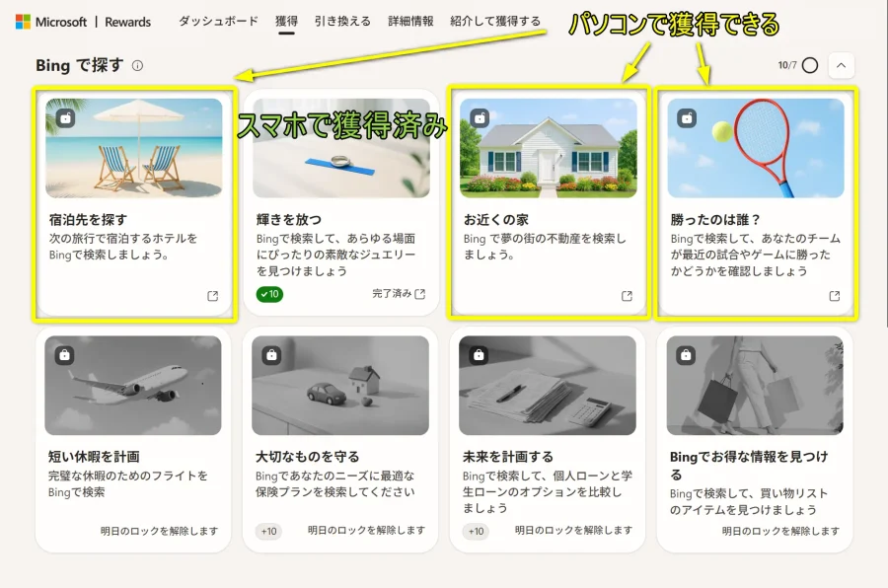The width and height of the screenshot is (888, 588).
Task: Click the 宿泊先を探す card title
Action: (x=88, y=220)
